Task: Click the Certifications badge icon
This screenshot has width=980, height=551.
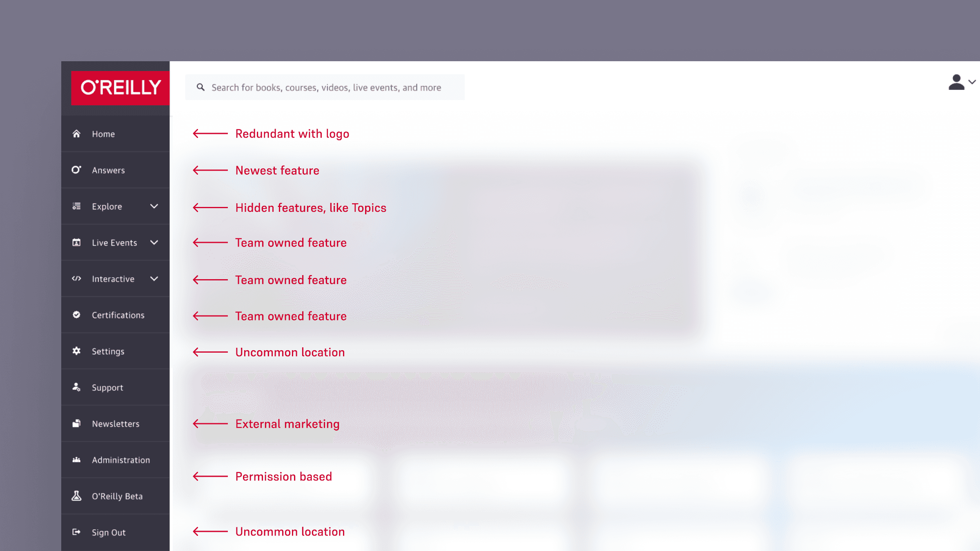Action: coord(76,315)
